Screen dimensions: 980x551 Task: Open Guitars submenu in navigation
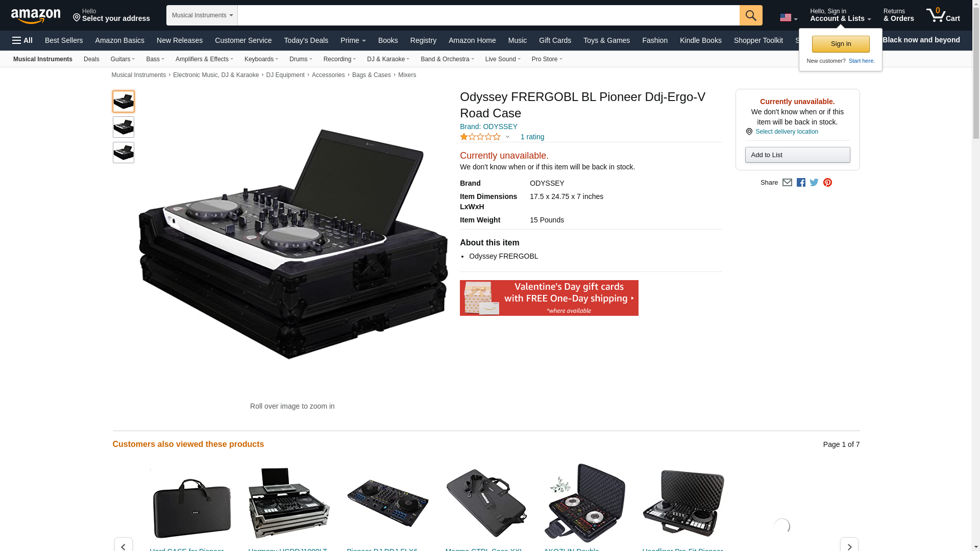pos(122,59)
